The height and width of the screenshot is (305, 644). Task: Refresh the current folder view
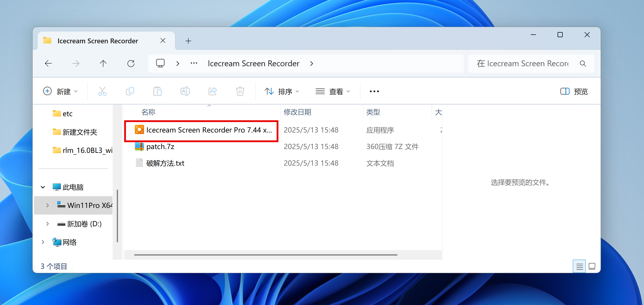tap(131, 63)
